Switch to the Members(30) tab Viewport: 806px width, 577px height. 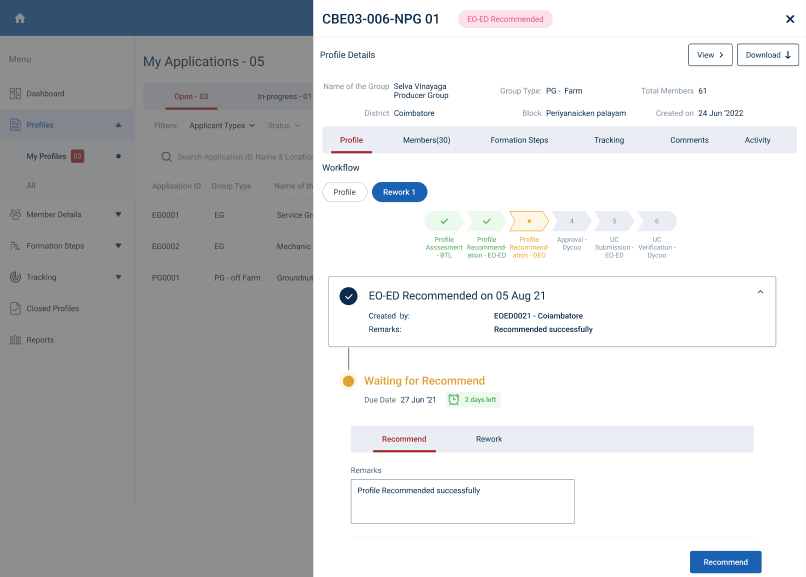click(426, 140)
